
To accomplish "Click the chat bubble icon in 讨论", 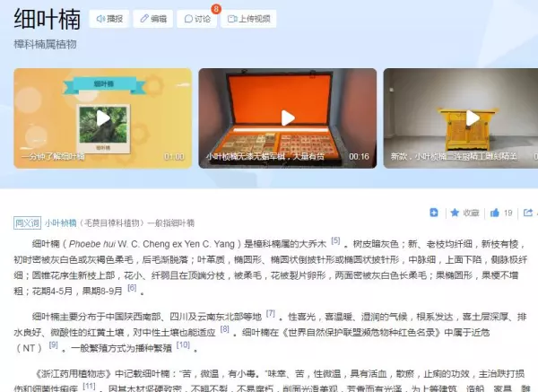I will [188, 19].
